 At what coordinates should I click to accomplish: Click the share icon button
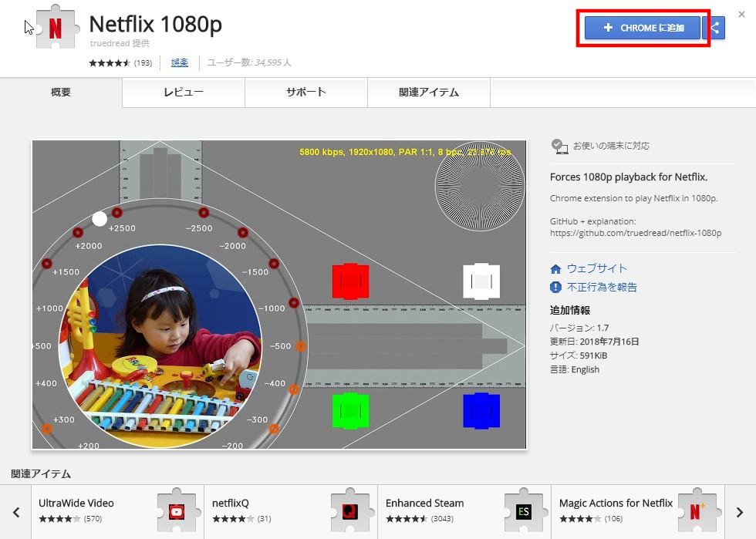(x=714, y=28)
